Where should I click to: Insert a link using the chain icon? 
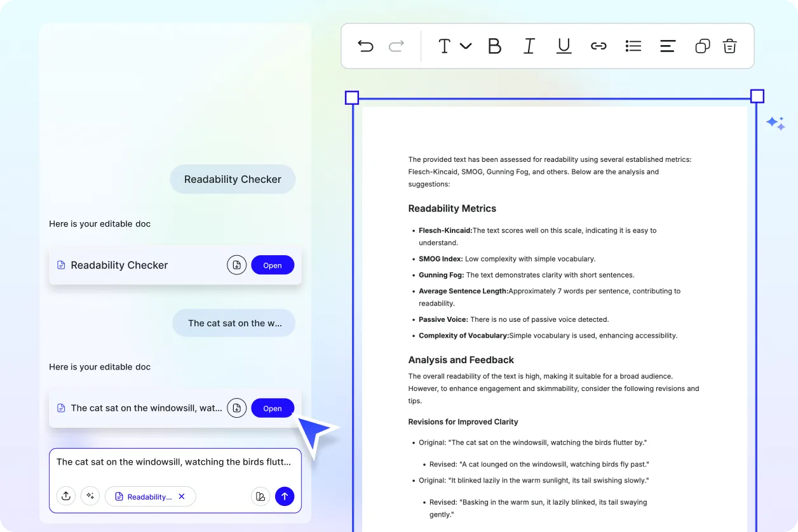click(598, 46)
